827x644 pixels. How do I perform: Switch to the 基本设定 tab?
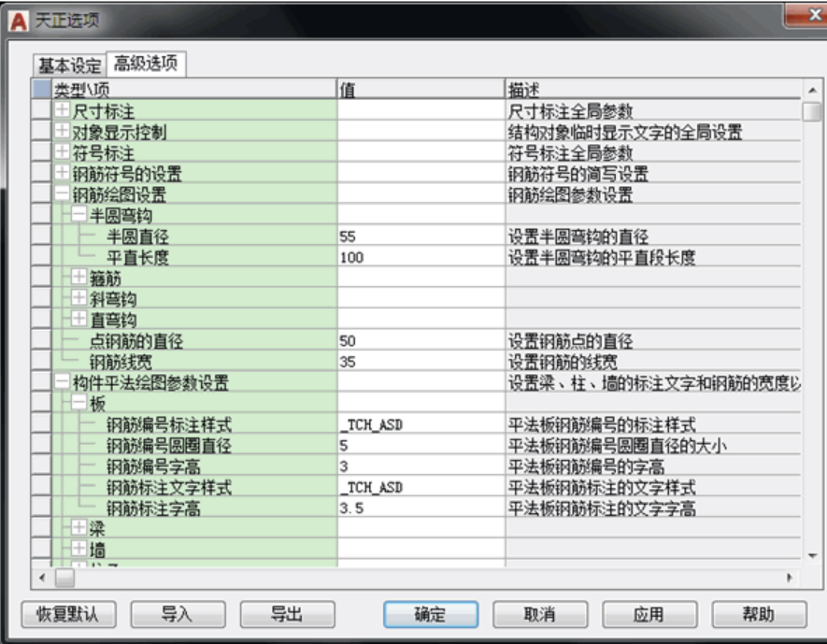click(x=70, y=65)
